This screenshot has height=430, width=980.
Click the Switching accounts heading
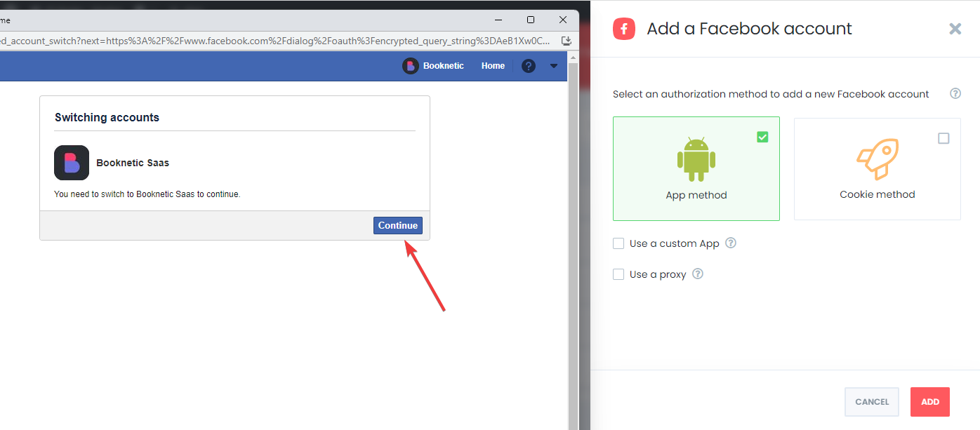coord(107,118)
